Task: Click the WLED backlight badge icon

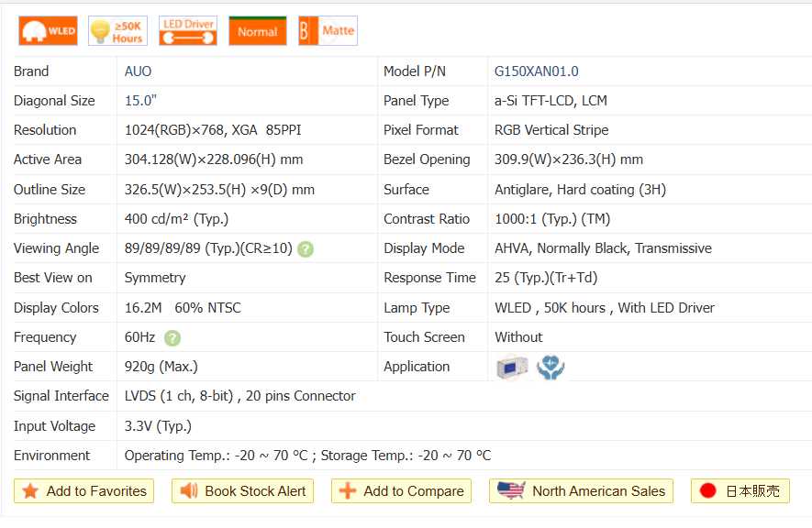Action: click(48, 31)
